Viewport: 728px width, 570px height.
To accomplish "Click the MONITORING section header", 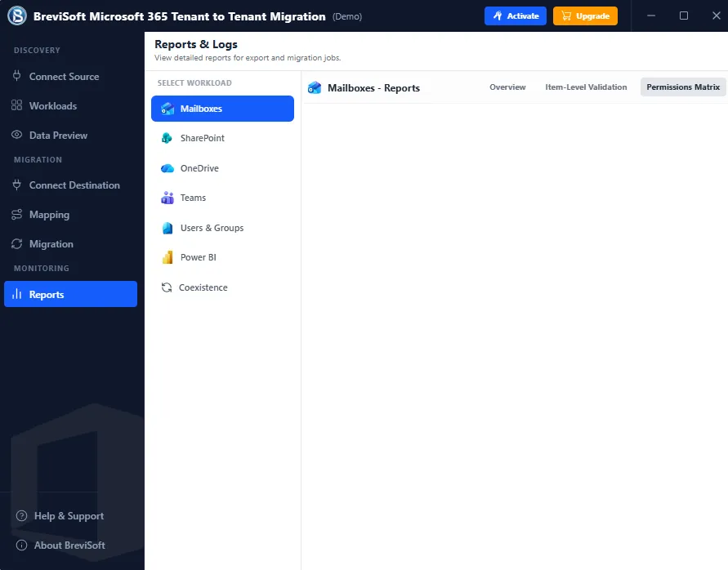I will click(x=42, y=268).
